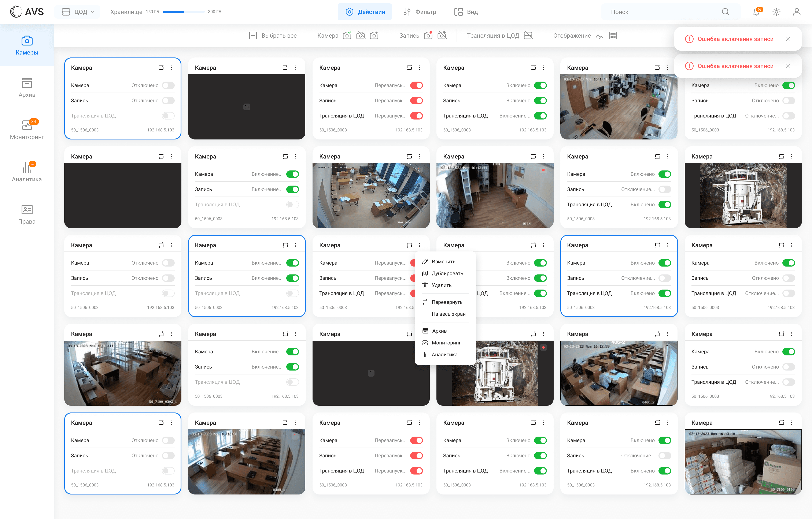Click Трансляция в ЦОД toolbar icon
Viewport: 812px width, 519px height.
528,36
